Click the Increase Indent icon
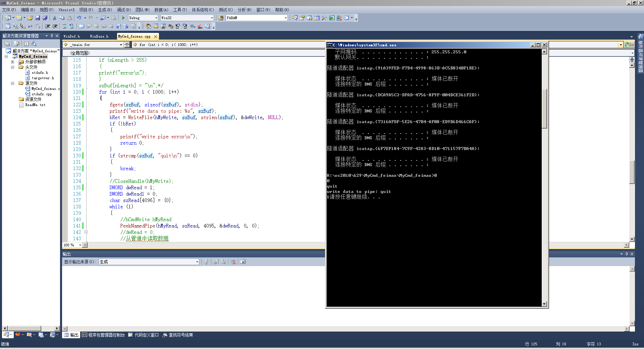Screen dimensions: 644x349 coord(55,26)
